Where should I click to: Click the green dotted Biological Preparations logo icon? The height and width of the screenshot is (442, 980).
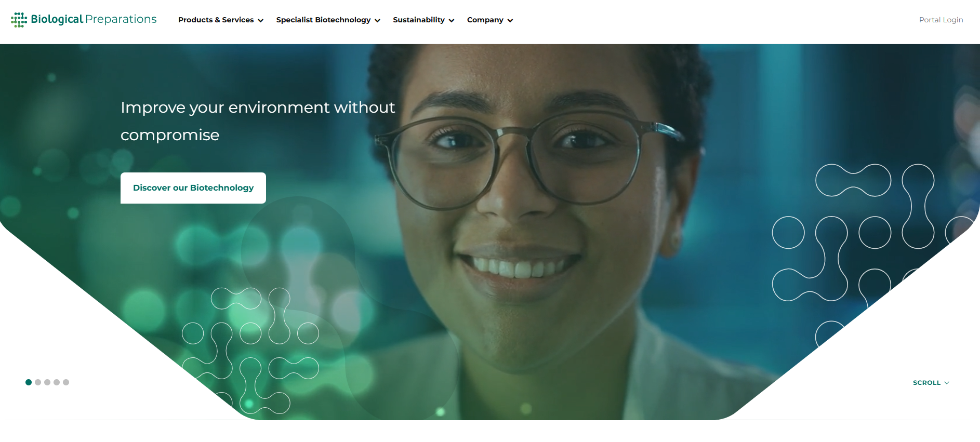pos(19,20)
